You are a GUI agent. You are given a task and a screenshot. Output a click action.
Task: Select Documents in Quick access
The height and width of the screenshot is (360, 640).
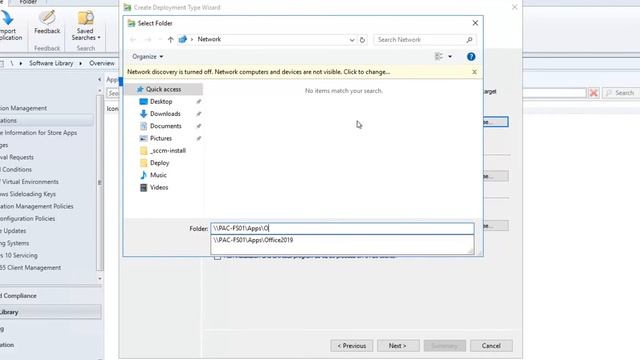165,126
